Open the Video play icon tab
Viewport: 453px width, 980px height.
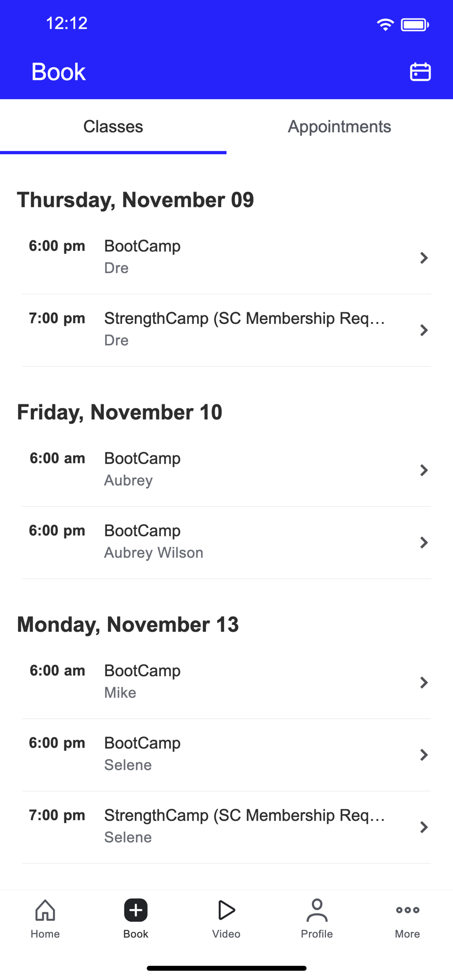(226, 910)
